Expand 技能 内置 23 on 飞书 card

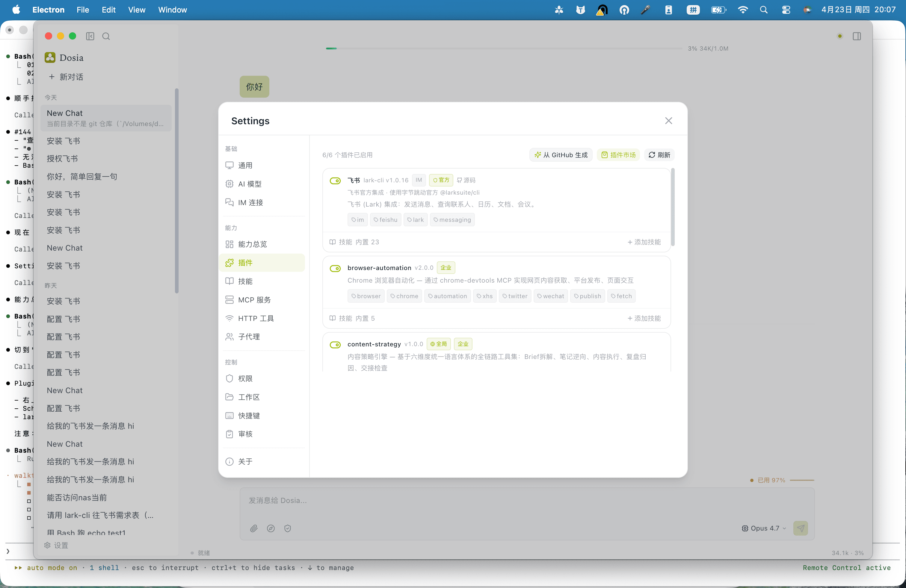[354, 242]
